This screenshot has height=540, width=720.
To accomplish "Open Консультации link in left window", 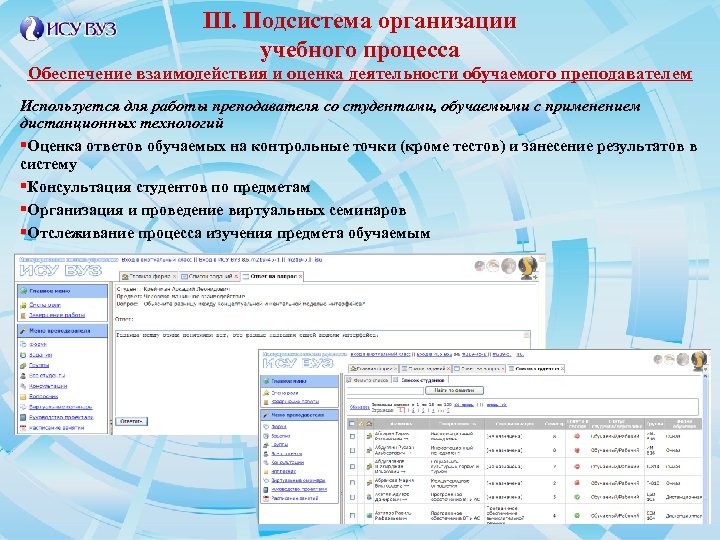I will coord(48,386).
